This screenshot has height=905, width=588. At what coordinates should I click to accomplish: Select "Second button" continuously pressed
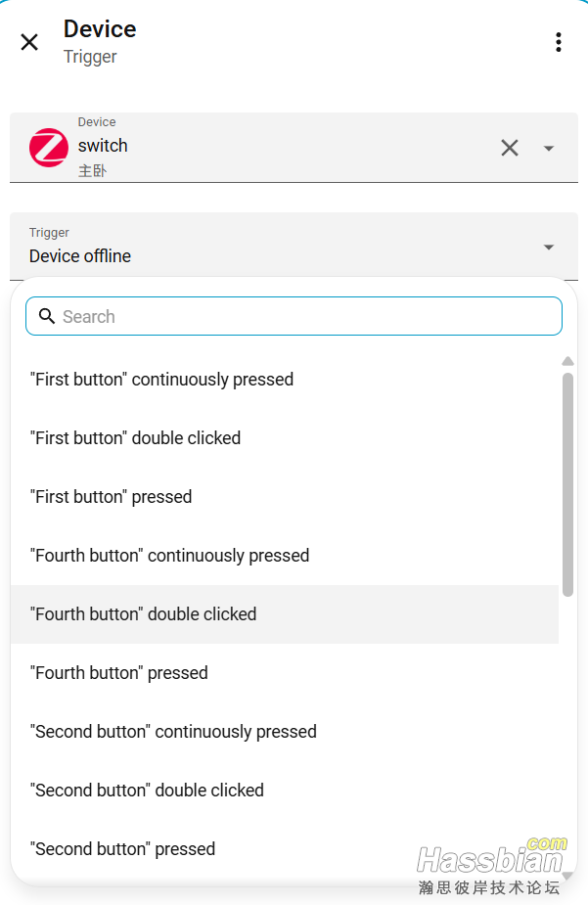(x=285, y=732)
